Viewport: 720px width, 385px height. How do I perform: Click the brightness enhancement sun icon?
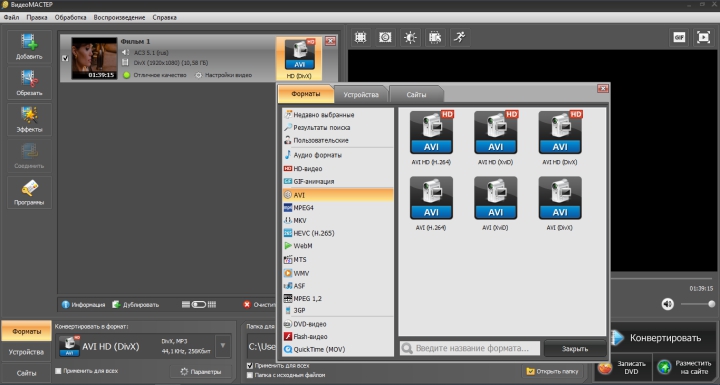pyautogui.click(x=410, y=37)
